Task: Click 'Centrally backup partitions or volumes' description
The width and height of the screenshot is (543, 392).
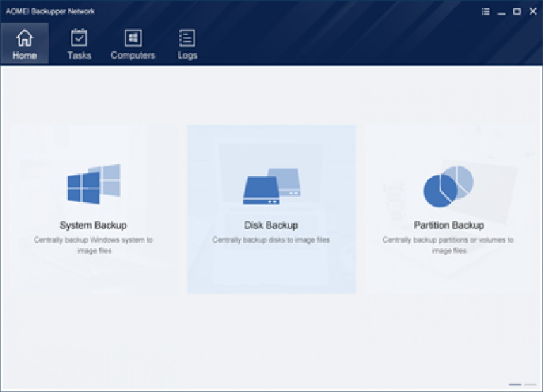Action: (448, 245)
